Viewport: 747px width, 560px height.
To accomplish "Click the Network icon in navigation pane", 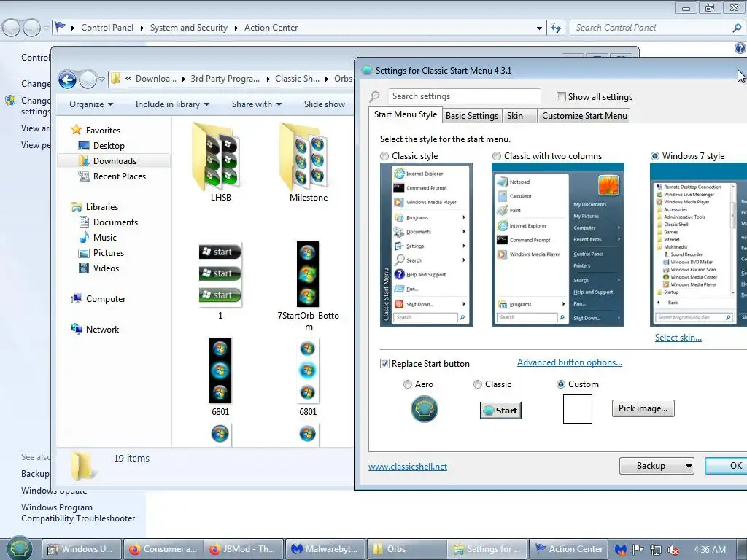I will [x=76, y=329].
